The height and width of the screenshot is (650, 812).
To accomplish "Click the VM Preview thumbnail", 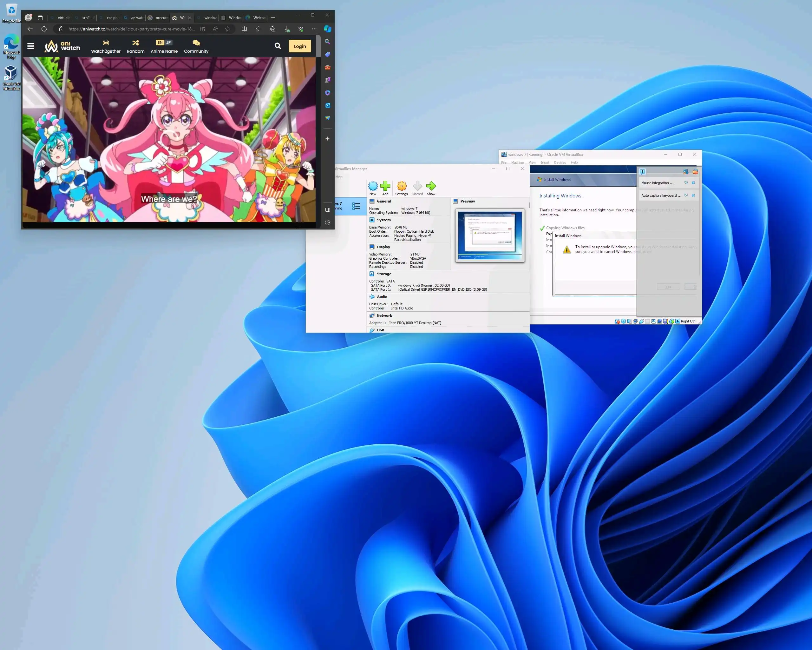I will click(x=490, y=235).
